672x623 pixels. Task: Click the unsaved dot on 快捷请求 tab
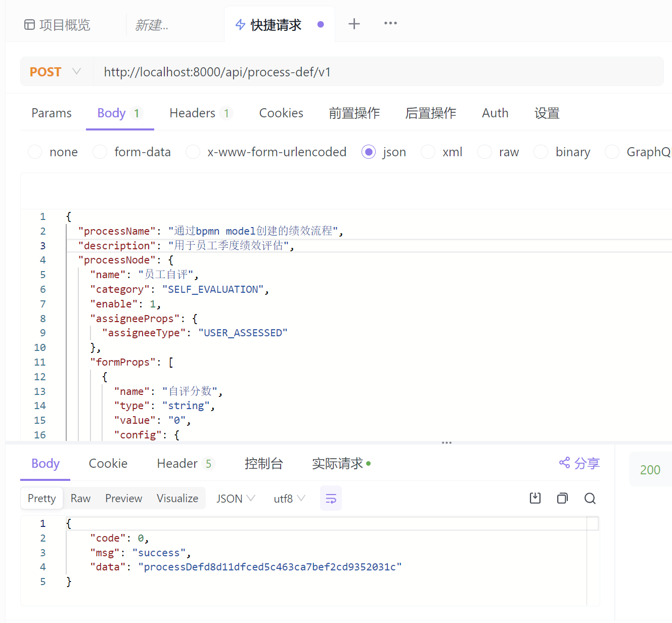click(x=321, y=24)
